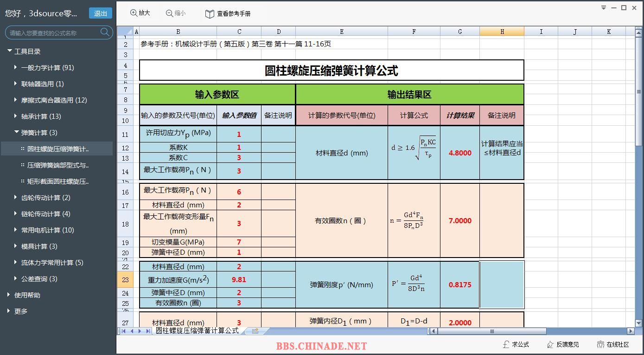Click the 求公式 request formula icon
Image resolution: width=644 pixels, height=355 pixels.
(x=506, y=344)
